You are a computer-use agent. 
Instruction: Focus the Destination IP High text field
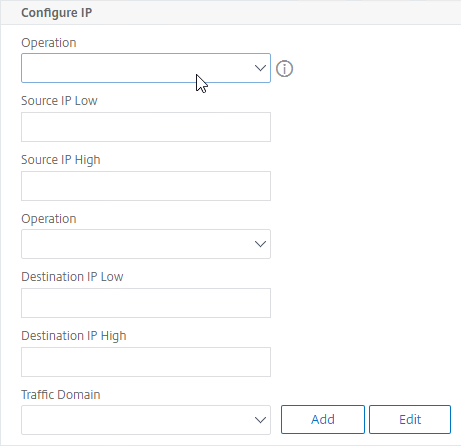(146, 362)
